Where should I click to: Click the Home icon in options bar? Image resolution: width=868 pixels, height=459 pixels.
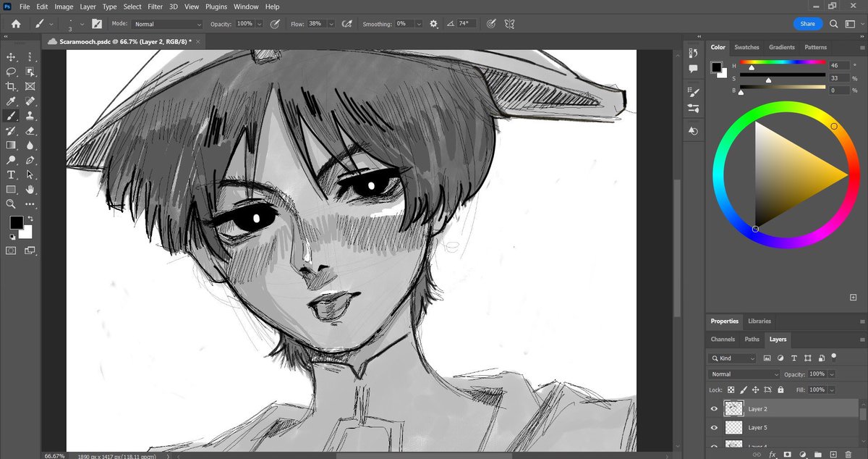pos(16,24)
